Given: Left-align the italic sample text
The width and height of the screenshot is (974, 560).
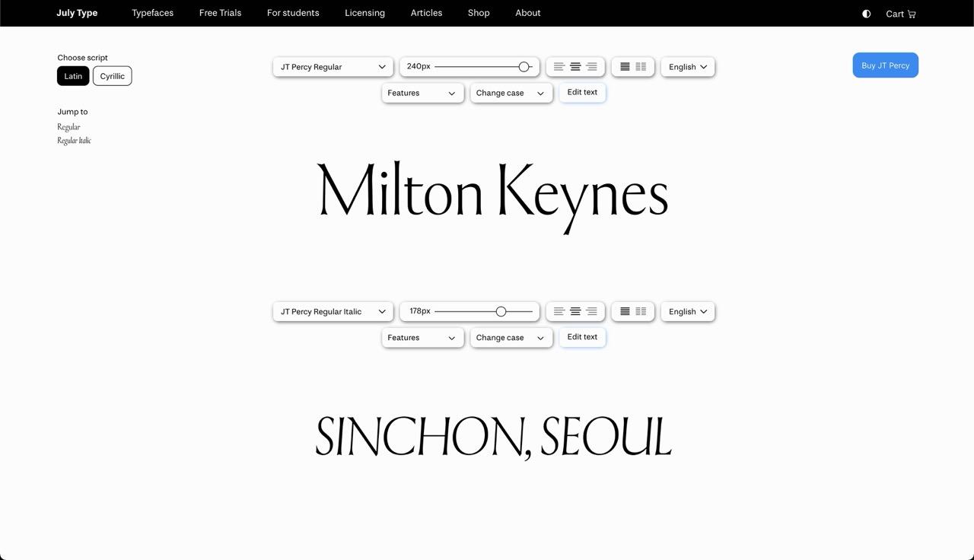Looking at the screenshot, I should (x=559, y=311).
